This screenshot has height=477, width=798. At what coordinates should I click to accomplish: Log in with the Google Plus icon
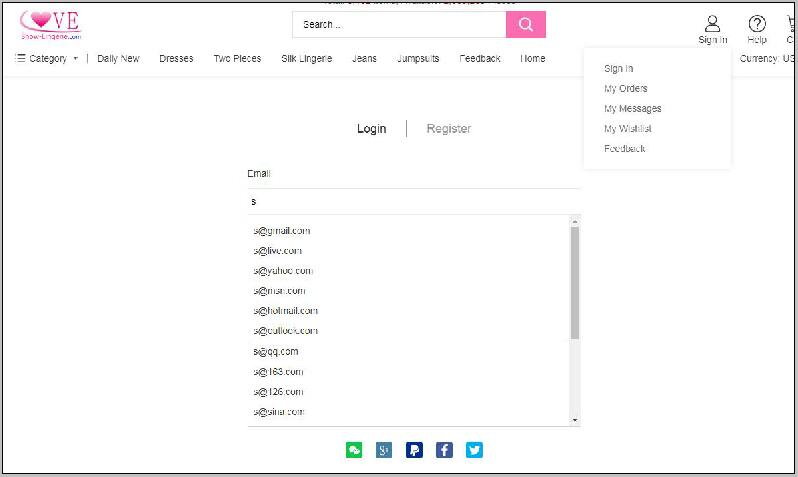tap(384, 450)
